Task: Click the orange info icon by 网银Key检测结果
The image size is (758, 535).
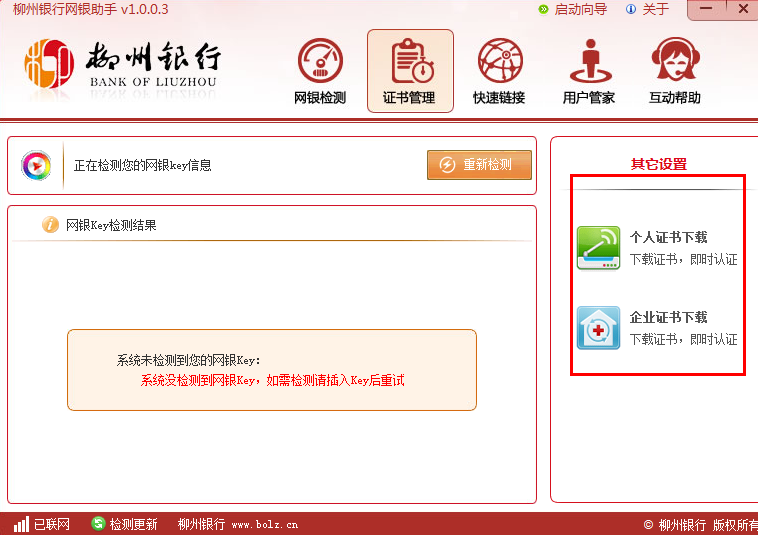Action: point(50,225)
